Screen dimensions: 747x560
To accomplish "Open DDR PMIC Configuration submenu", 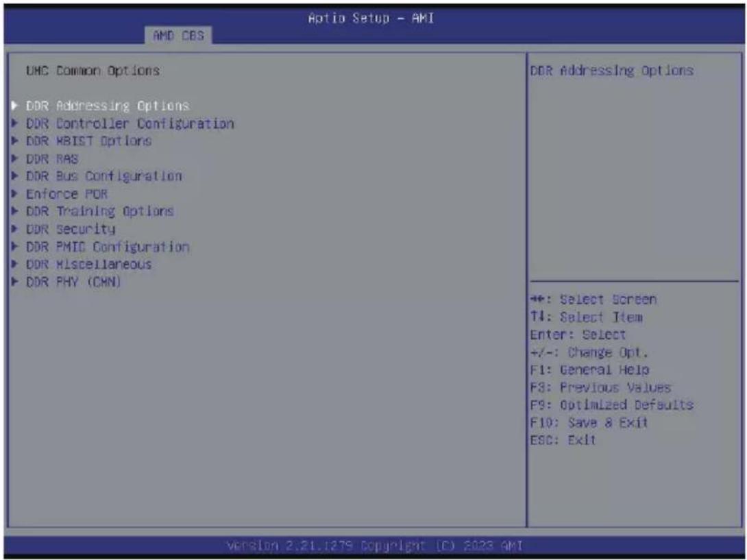I will click(x=108, y=247).
